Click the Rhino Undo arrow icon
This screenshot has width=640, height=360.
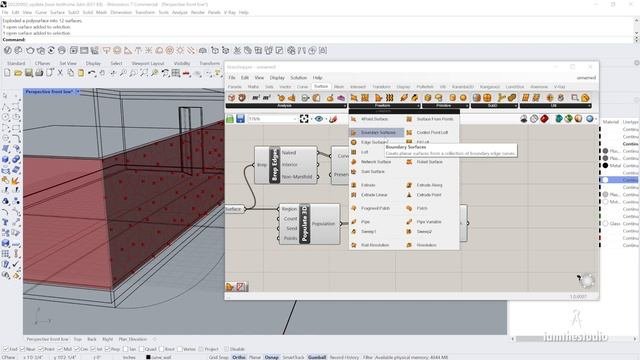point(91,73)
